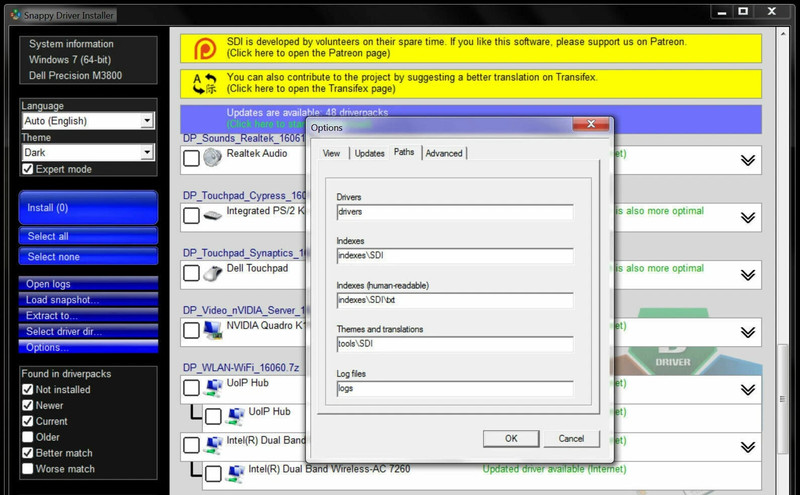Confirm options with OK button

[511, 438]
